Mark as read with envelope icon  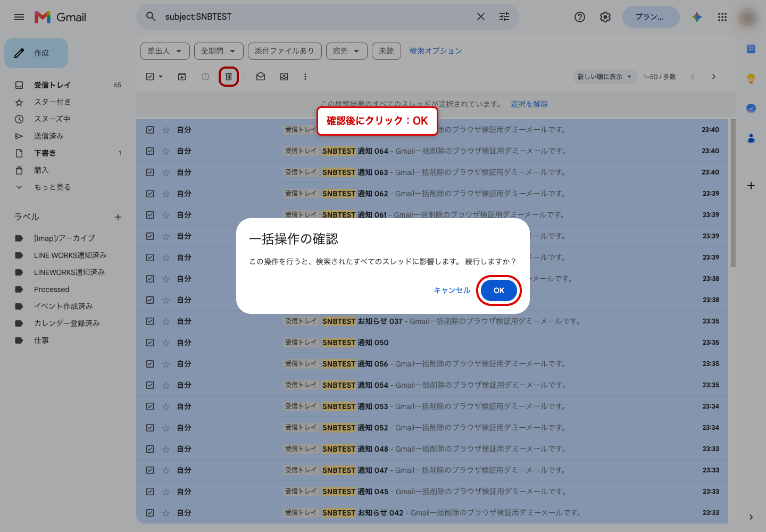click(x=261, y=77)
